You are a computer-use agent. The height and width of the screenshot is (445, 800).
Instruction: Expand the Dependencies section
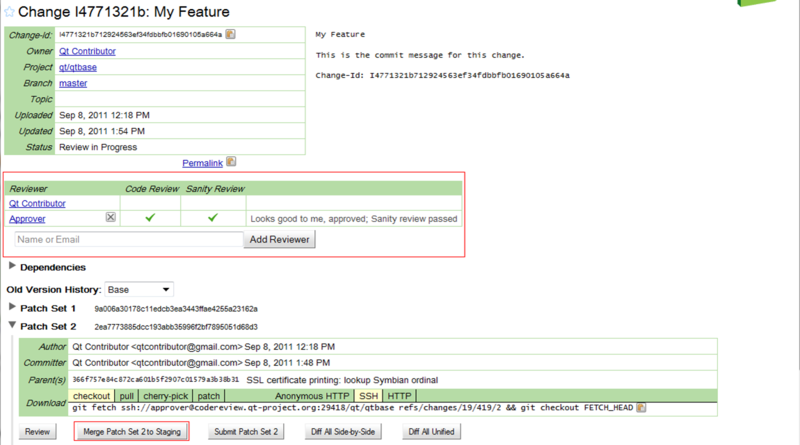[x=13, y=267]
